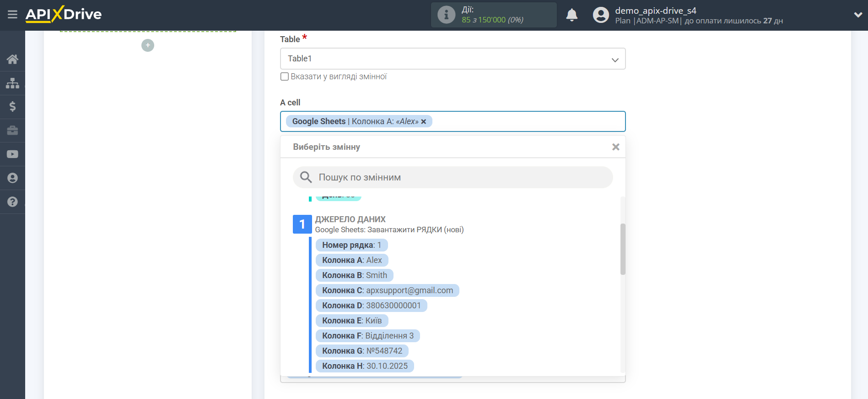This screenshot has width=868, height=399.
Task: Tick 'Вказати у вигляді змінної' checkbox
Action: tap(285, 77)
